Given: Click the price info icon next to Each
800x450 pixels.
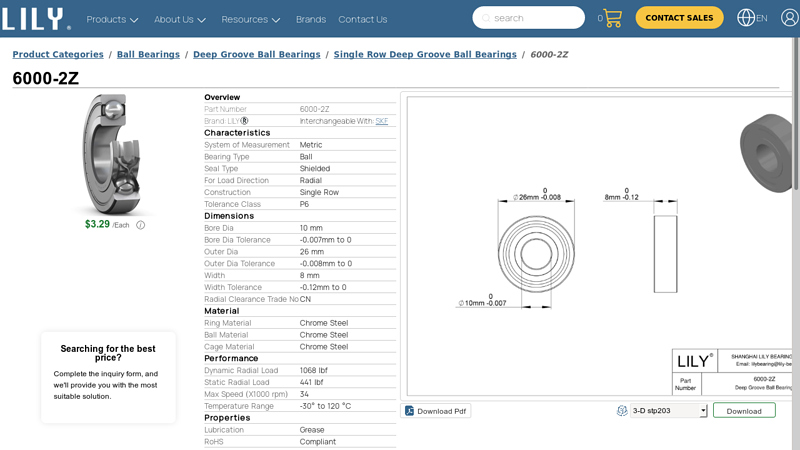Looking at the screenshot, I should [x=140, y=225].
